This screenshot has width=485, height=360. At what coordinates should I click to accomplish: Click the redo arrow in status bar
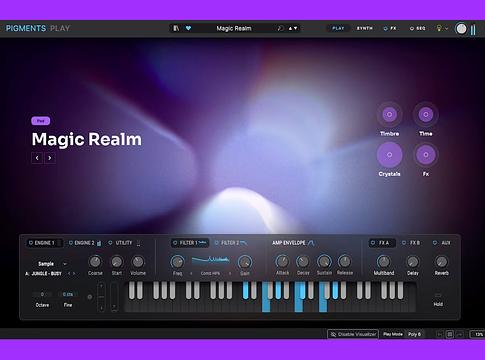(460, 334)
